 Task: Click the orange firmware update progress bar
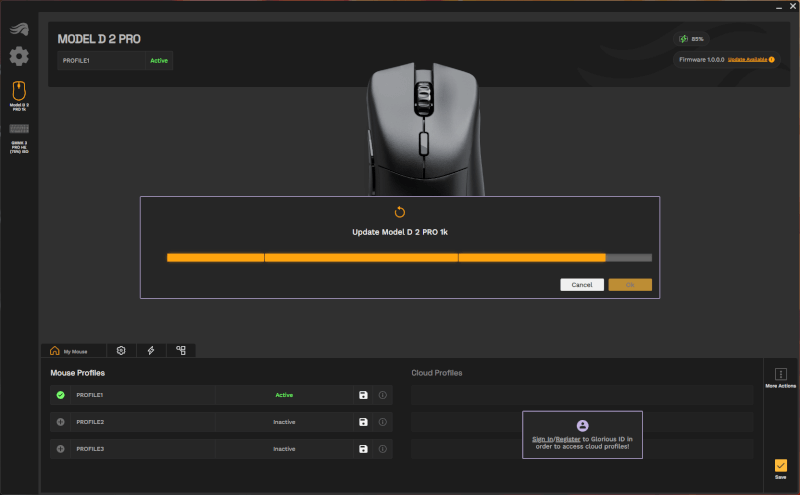385,258
